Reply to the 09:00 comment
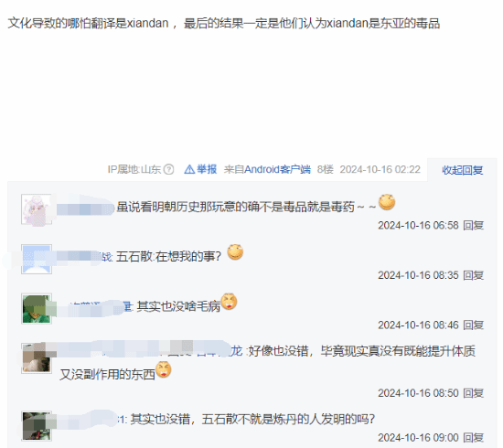 click(473, 438)
